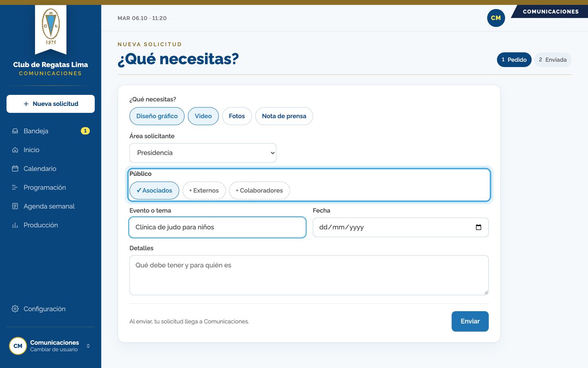Click the Configuración gear icon
Screen dimensions: 588x368
15,309
